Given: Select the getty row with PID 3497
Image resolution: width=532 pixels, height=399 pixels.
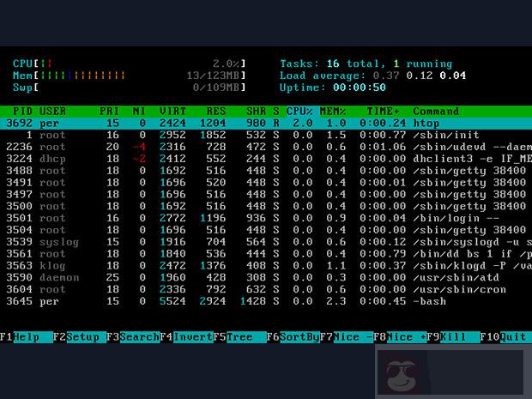Looking at the screenshot, I should pos(266,195).
